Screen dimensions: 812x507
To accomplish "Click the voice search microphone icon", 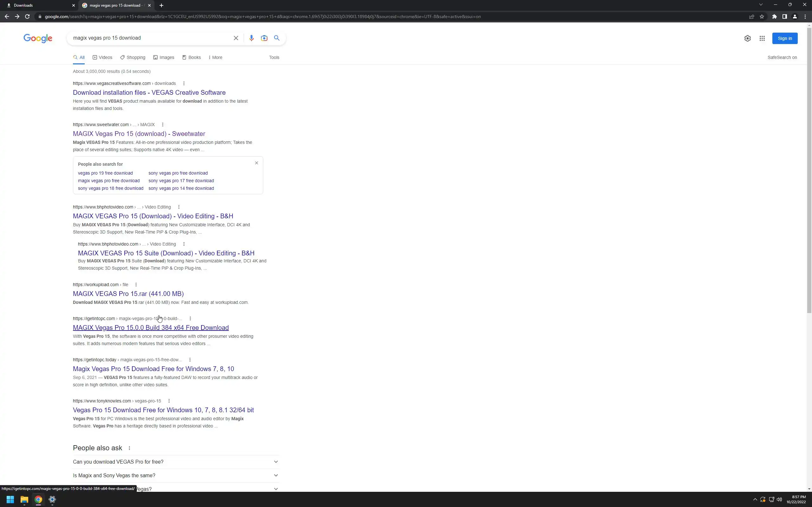I will coord(251,38).
